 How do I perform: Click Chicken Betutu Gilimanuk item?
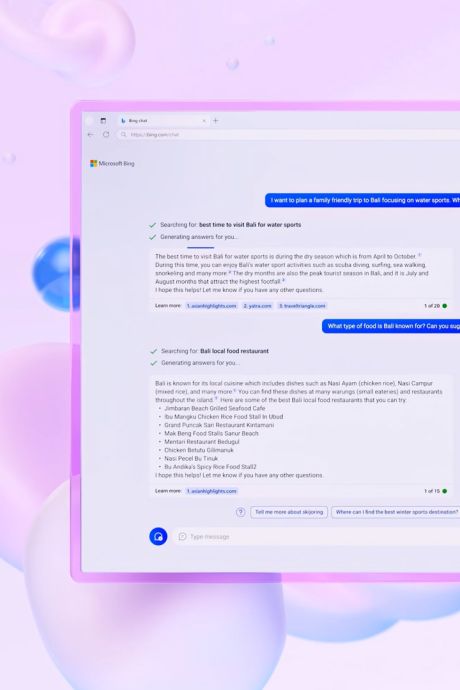[x=199, y=450]
